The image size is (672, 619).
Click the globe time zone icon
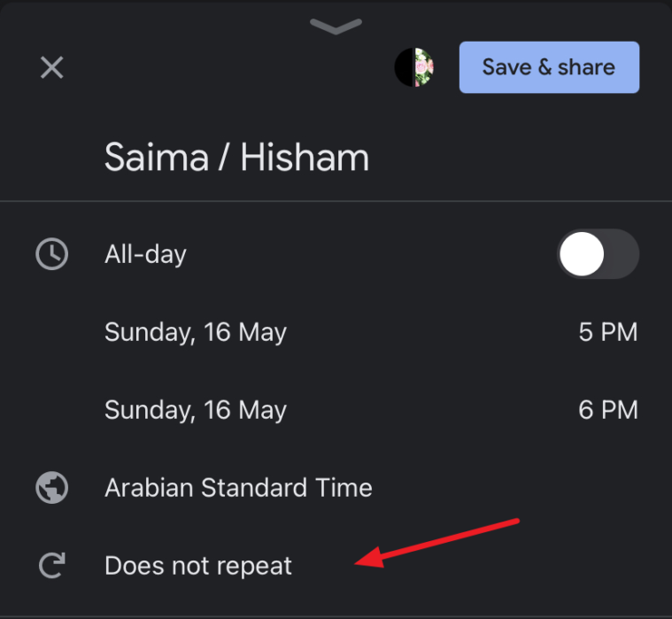52,487
